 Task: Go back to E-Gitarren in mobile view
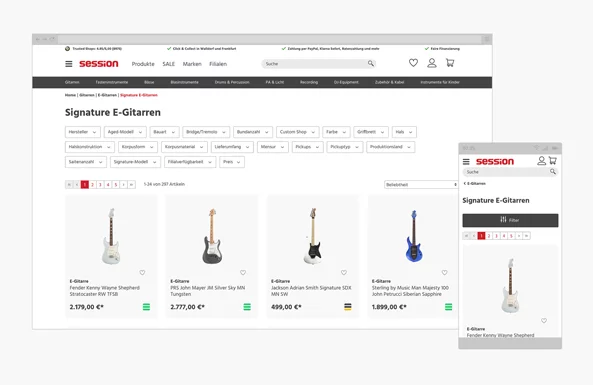click(x=475, y=183)
